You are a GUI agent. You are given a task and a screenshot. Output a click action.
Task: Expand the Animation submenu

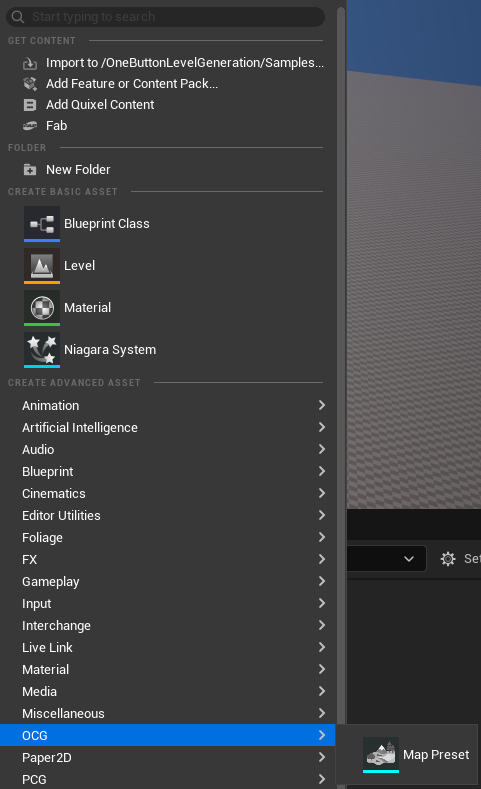click(168, 406)
